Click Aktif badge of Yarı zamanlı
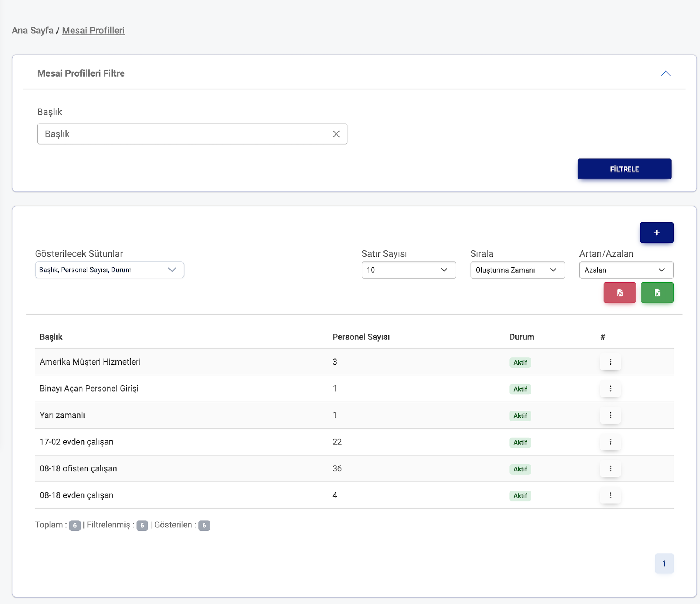Image resolution: width=700 pixels, height=604 pixels. point(520,416)
